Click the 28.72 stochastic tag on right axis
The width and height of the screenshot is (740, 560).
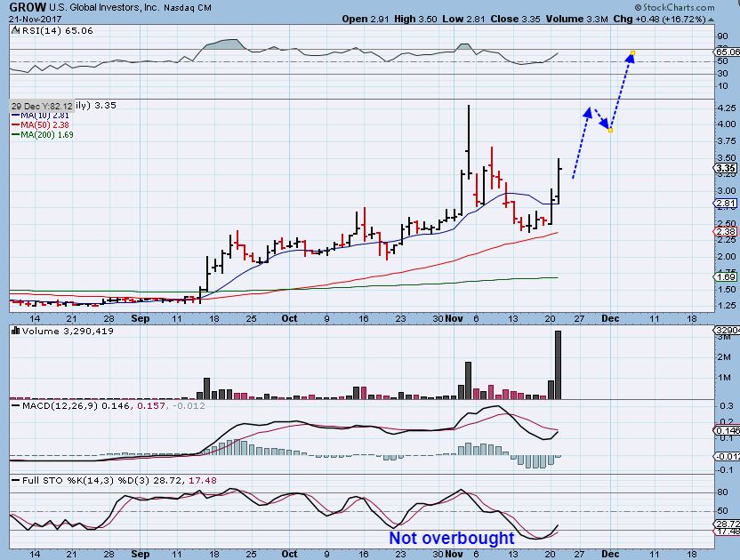point(727,524)
